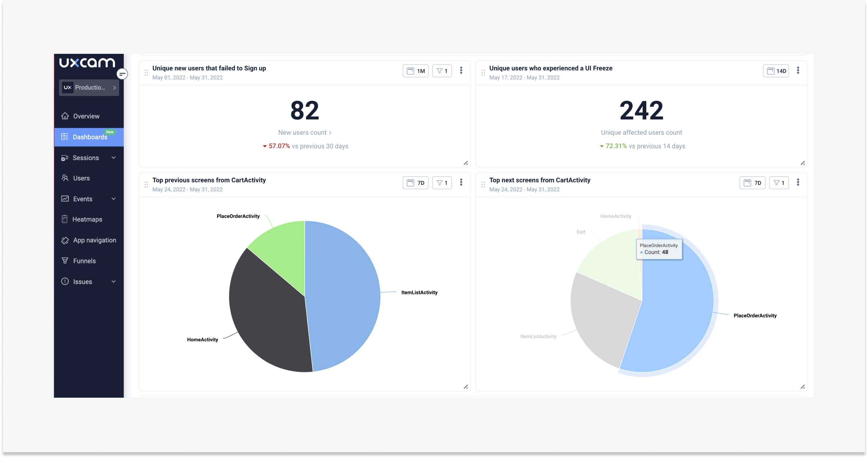This screenshot has width=868, height=458.
Task: Change the 14D date range button
Action: point(776,71)
